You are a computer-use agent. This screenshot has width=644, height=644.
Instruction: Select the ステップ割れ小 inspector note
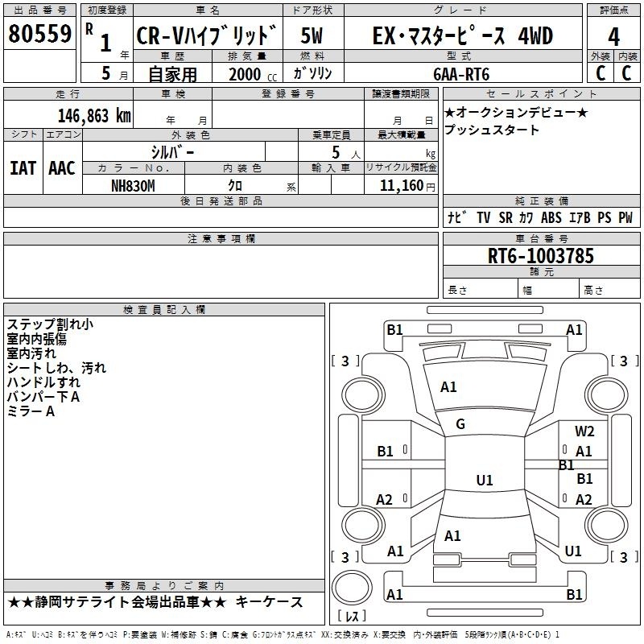(x=50, y=324)
